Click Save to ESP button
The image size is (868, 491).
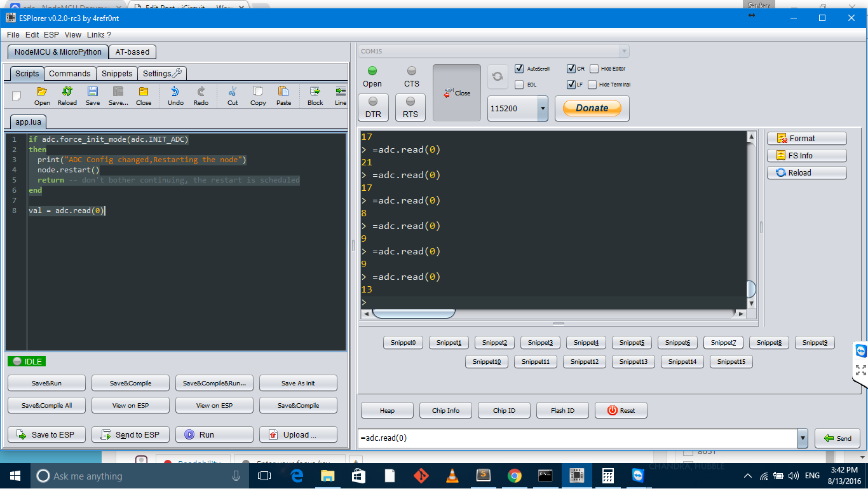pyautogui.click(x=46, y=434)
